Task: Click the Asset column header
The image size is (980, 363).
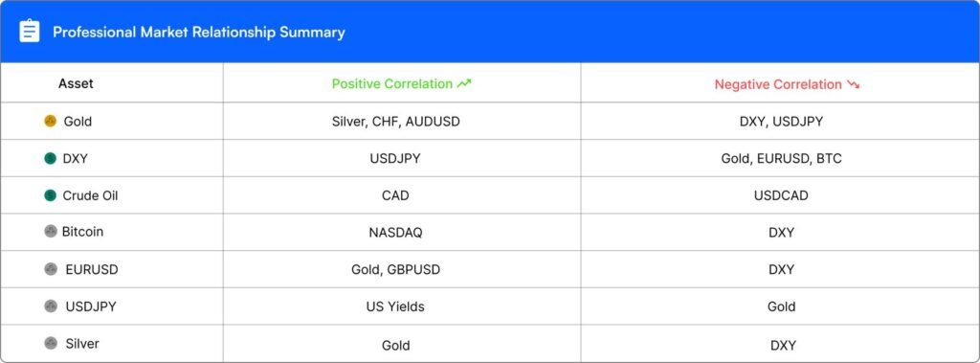Action: [76, 83]
